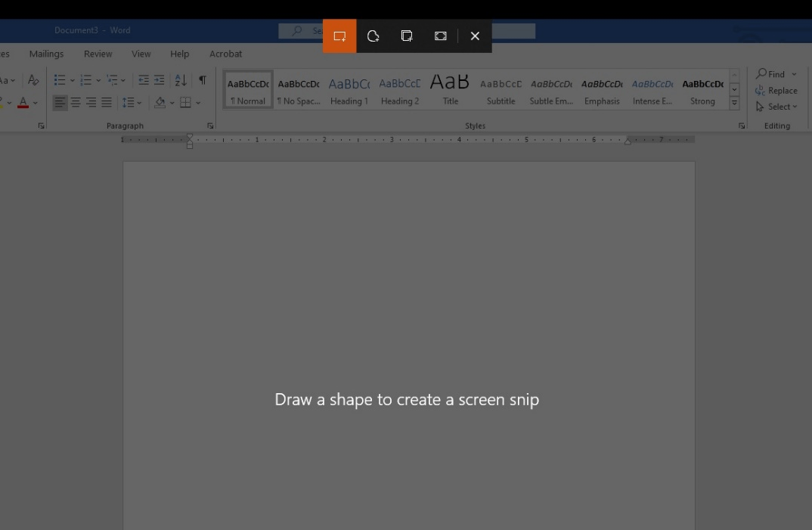Apply center alignment to the paragraph
This screenshot has width=812, height=530.
75,102
